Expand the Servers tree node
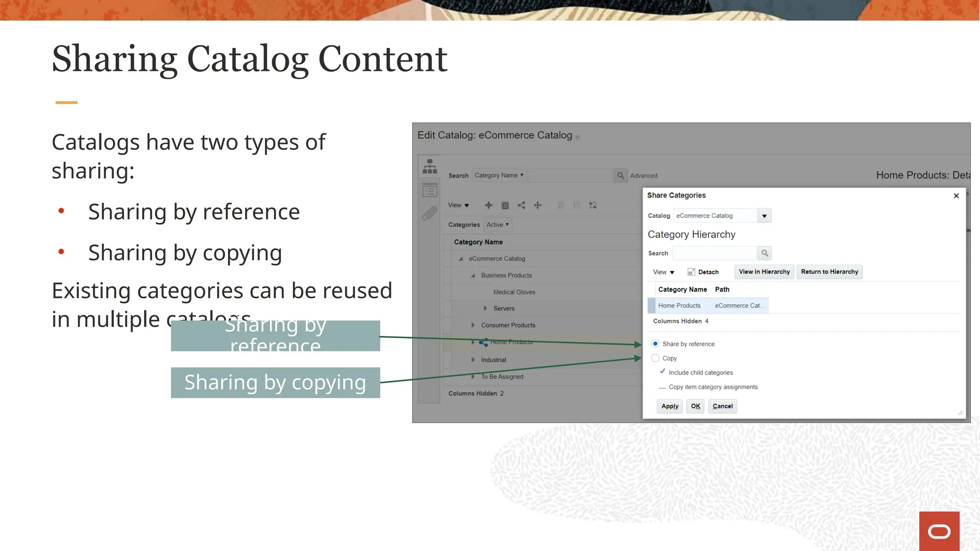The width and height of the screenshot is (980, 551). (485, 309)
